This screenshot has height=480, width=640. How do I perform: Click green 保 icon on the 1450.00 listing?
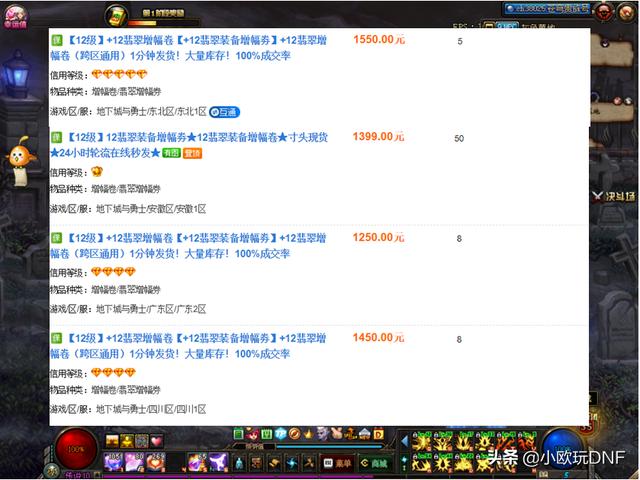[x=57, y=339]
